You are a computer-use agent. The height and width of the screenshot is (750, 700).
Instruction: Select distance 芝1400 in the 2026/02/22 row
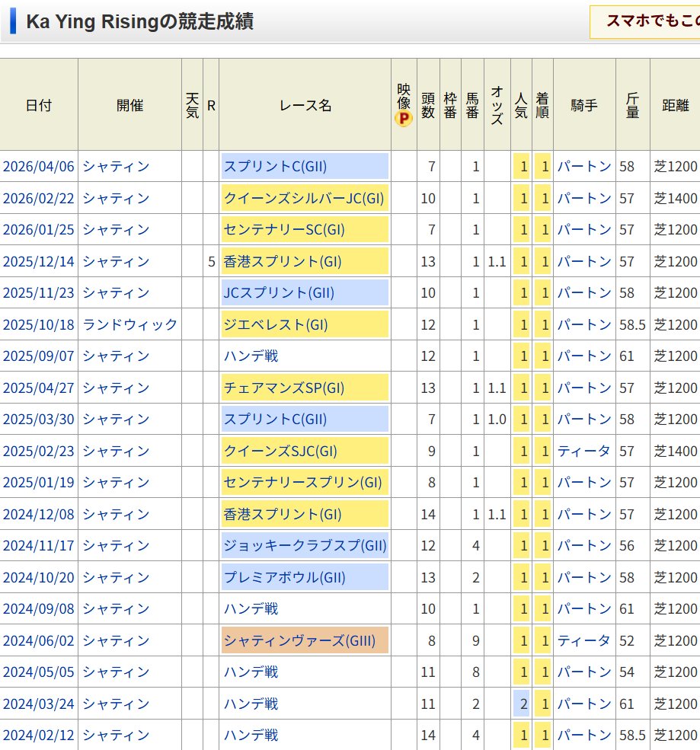(x=676, y=198)
